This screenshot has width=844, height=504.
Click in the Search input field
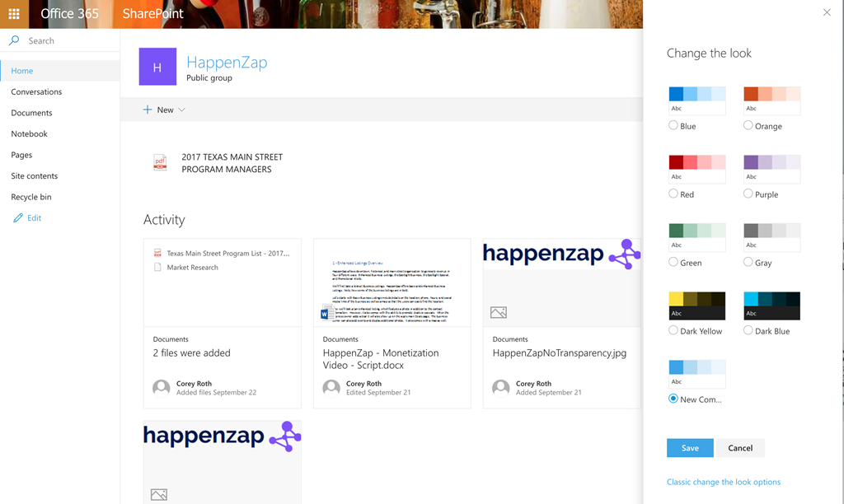click(59, 40)
